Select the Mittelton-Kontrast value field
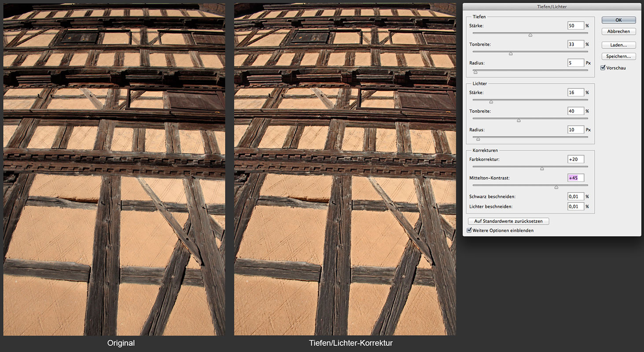 tap(575, 178)
